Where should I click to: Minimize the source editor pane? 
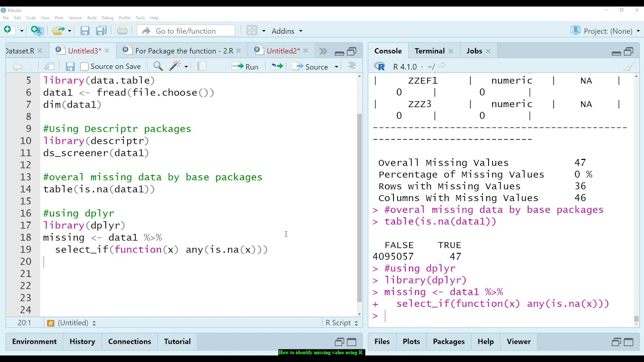pyautogui.click(x=339, y=52)
